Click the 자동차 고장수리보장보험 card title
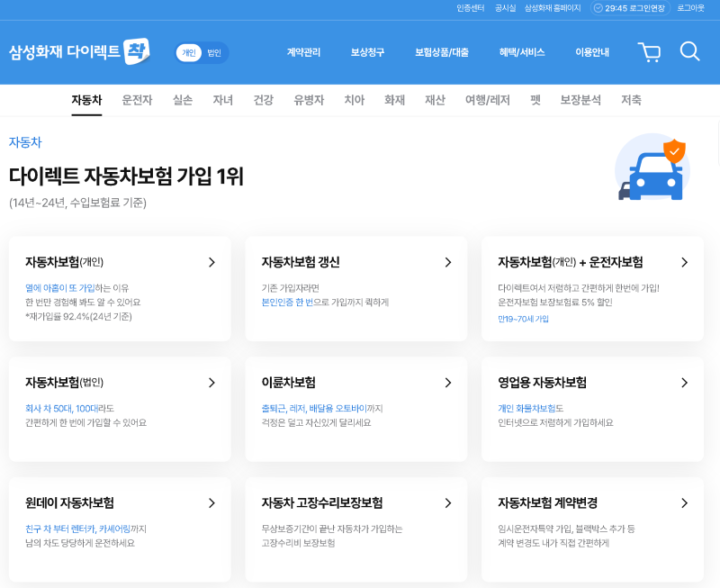Viewport: 720px width, 588px height. (322, 503)
